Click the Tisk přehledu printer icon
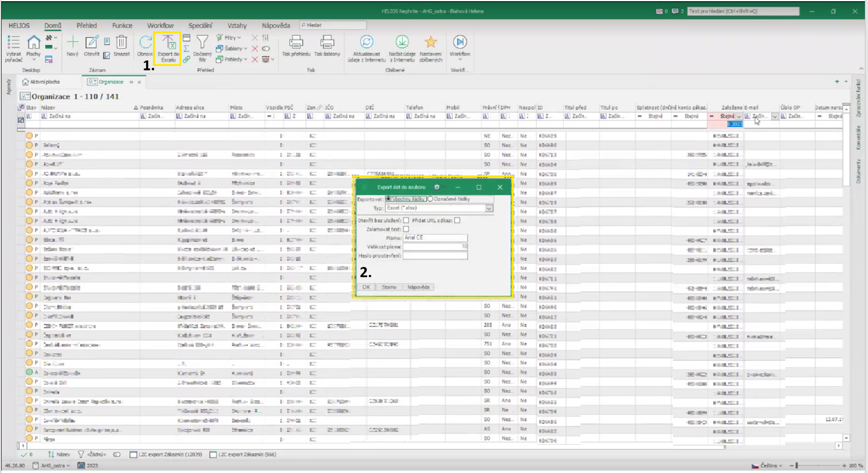Screen dimensions: 868x473 point(296,43)
